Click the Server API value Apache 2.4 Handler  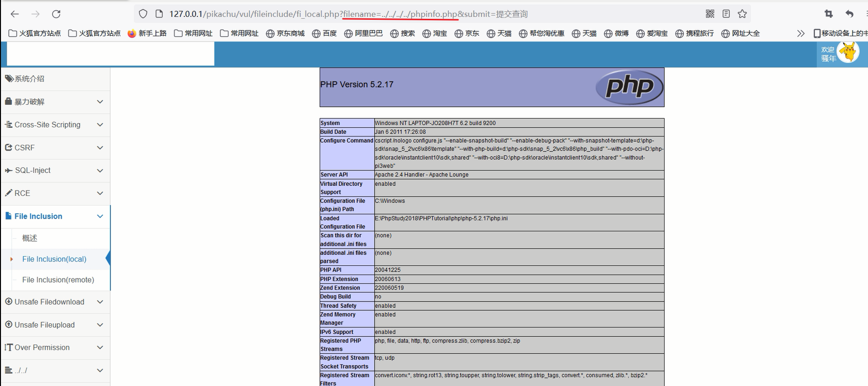pyautogui.click(x=421, y=175)
